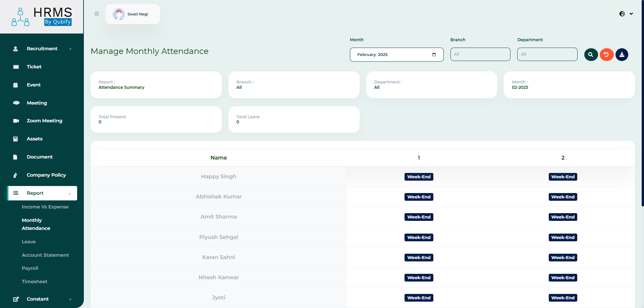The height and width of the screenshot is (308, 644).
Task: Click Jyoti name cell
Action: (x=219, y=298)
